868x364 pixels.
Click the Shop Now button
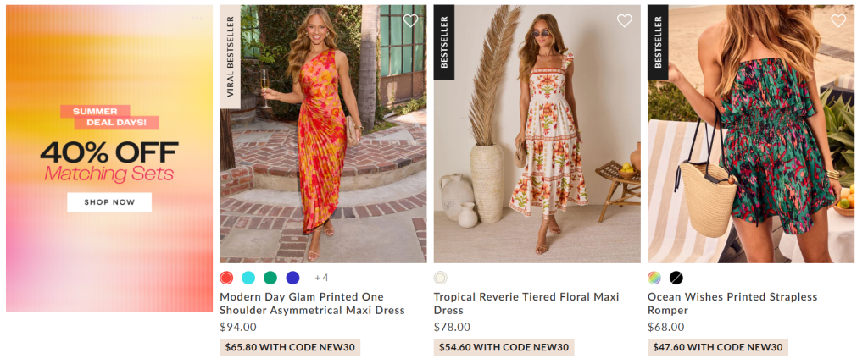tap(109, 202)
